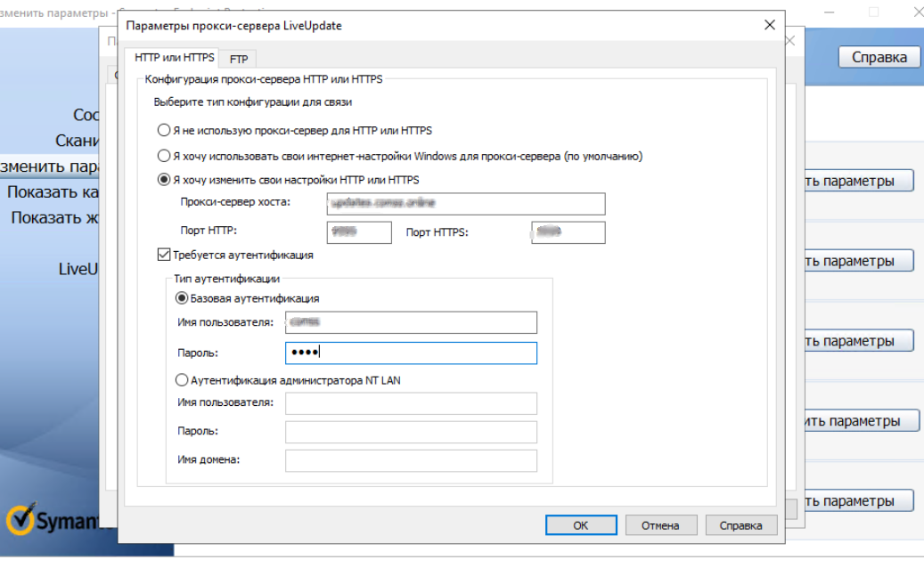
Task: Toggle Требуется аутентификация checkbox
Action: (x=164, y=255)
